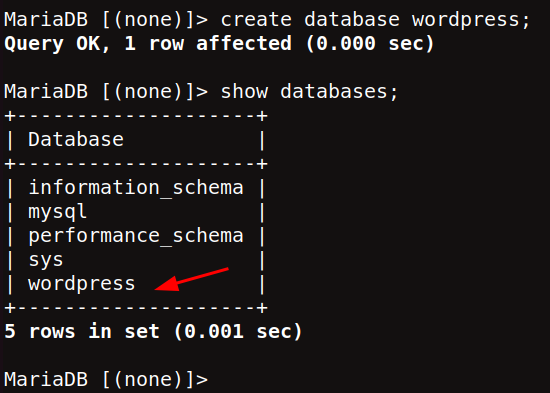Click the first MariaDB [(none)]> prompt

coord(106,20)
